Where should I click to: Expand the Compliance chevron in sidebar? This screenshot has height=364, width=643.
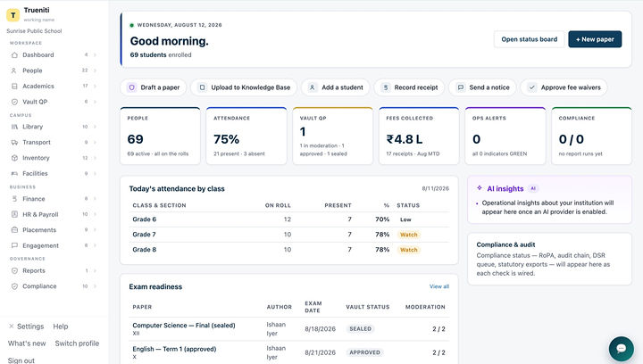[96, 286]
